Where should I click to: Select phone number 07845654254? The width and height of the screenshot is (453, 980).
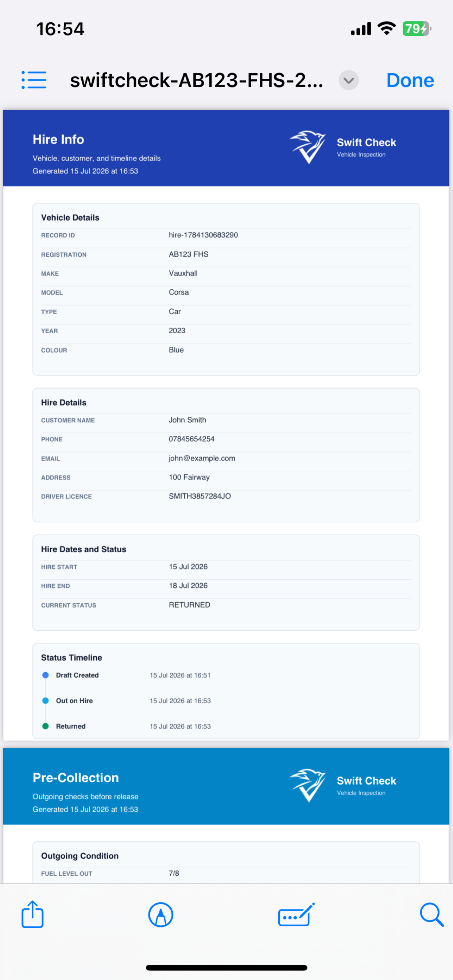pyautogui.click(x=191, y=439)
